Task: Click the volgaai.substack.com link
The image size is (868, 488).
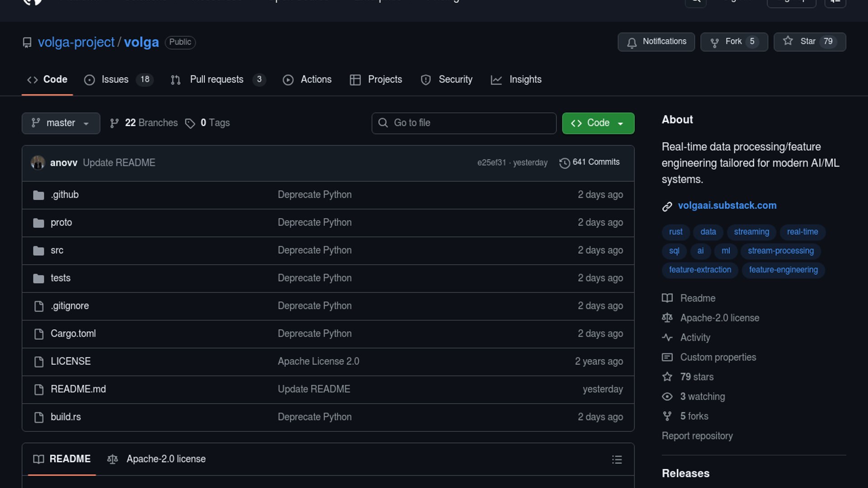Action: click(x=727, y=206)
